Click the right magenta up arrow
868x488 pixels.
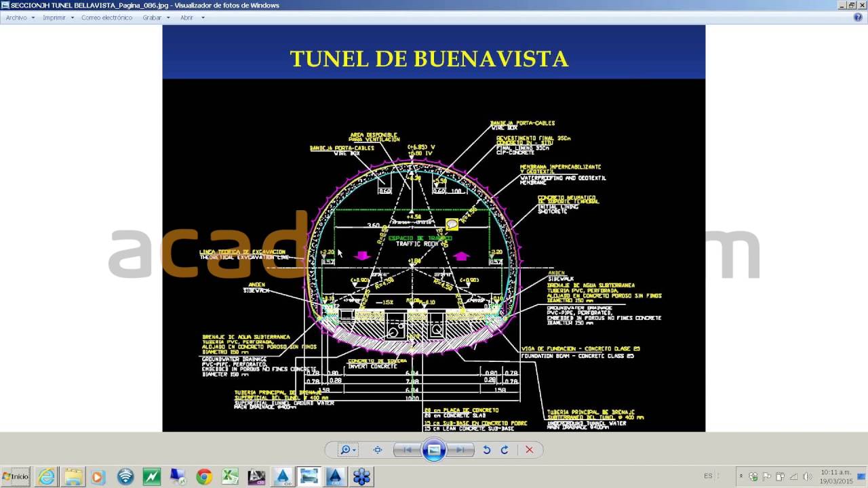coord(461,256)
